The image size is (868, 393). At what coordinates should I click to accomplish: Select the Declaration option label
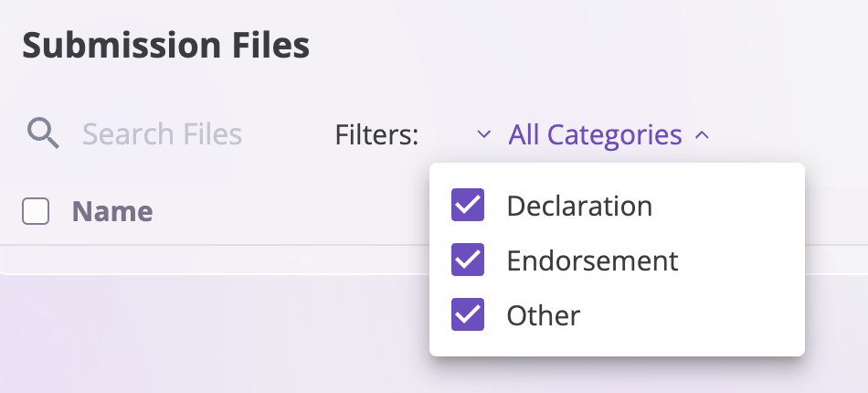pyautogui.click(x=579, y=206)
